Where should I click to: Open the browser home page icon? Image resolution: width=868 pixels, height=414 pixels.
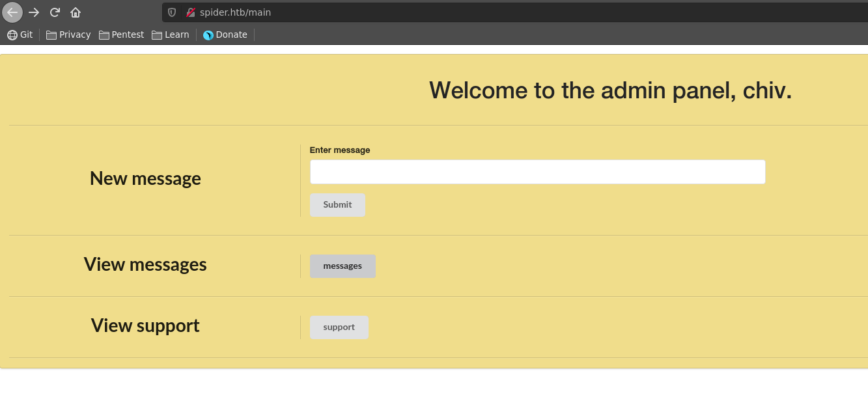pos(76,12)
